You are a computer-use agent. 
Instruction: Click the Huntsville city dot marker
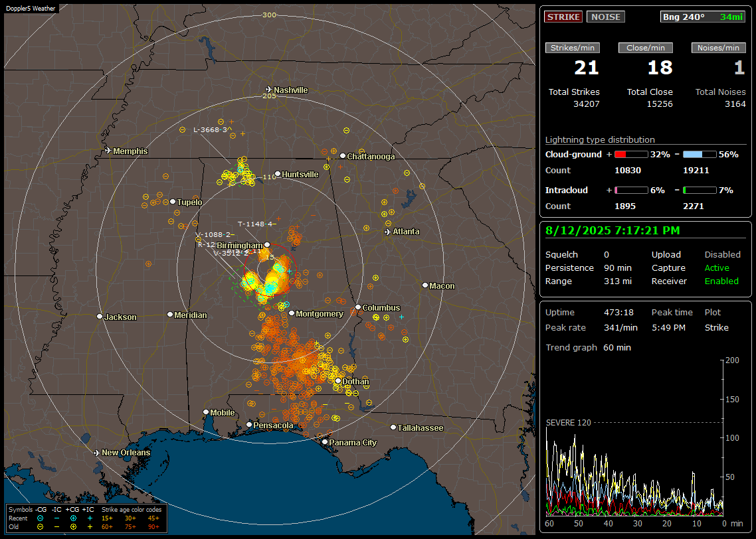(278, 174)
